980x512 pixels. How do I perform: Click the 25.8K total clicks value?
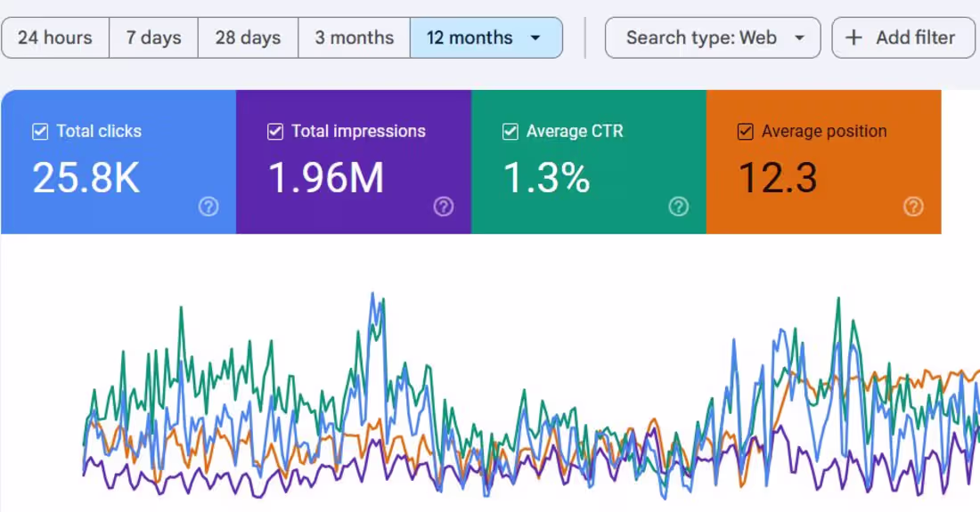click(86, 178)
